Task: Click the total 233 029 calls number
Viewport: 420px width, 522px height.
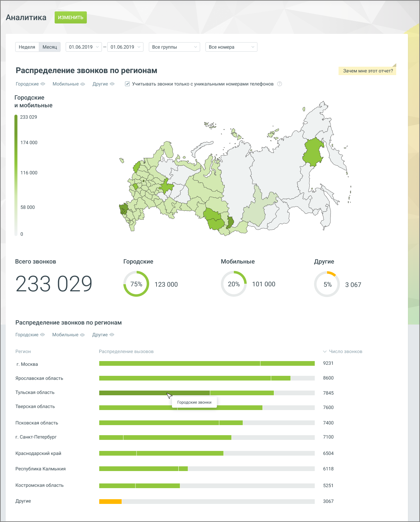Action: pyautogui.click(x=54, y=284)
